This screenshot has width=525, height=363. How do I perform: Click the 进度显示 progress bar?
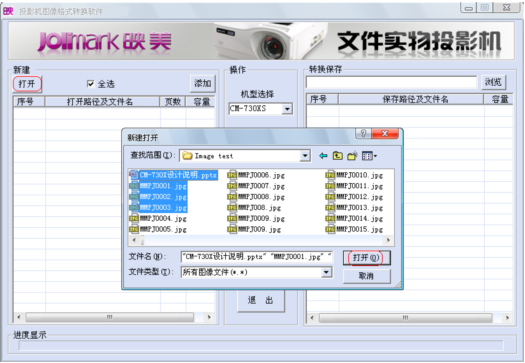[261, 345]
